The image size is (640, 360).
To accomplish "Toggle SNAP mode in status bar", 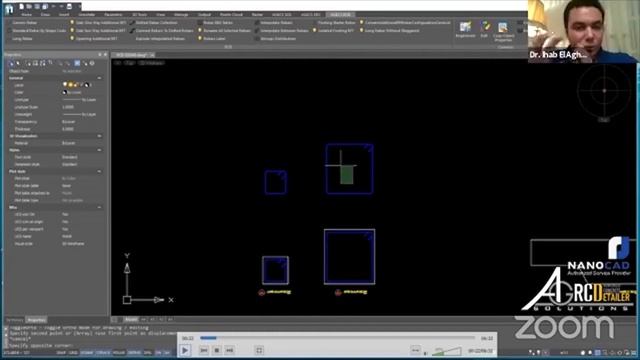I will tap(61, 353).
